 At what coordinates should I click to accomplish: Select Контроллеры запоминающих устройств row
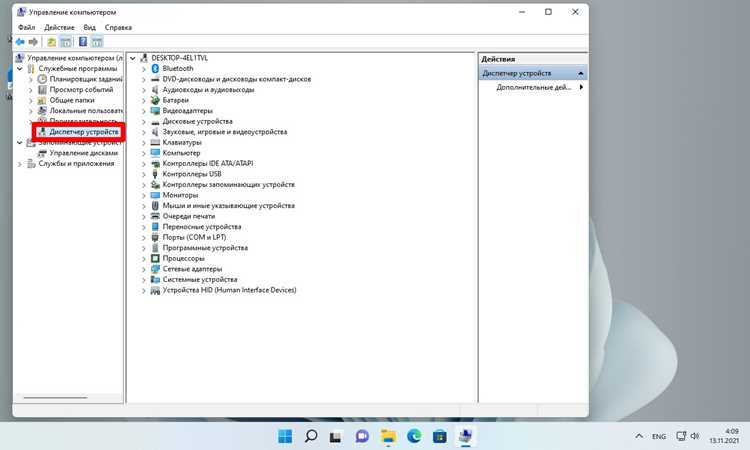point(229,185)
